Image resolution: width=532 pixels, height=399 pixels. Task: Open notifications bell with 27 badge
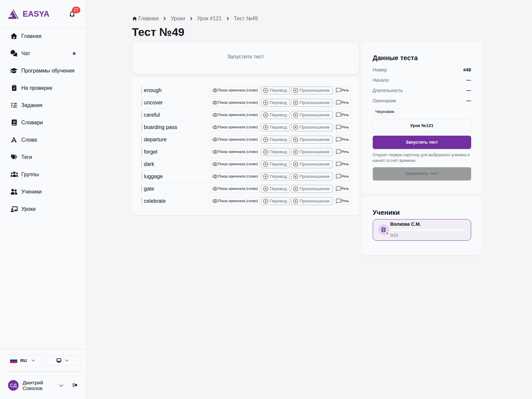point(72,14)
